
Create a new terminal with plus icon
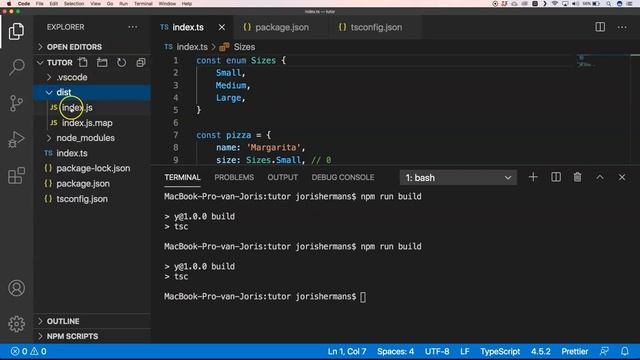click(x=533, y=177)
